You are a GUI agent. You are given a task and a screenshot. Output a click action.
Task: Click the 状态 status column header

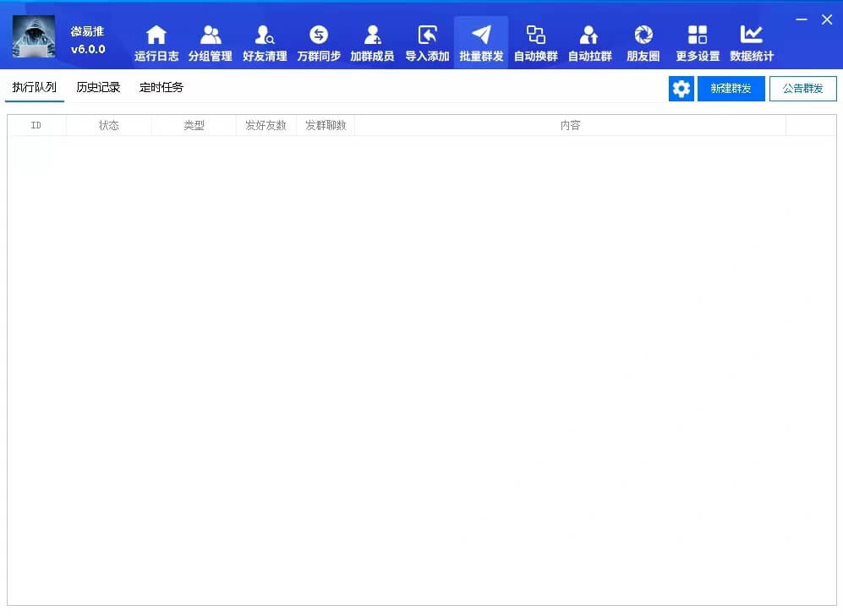pyautogui.click(x=108, y=124)
